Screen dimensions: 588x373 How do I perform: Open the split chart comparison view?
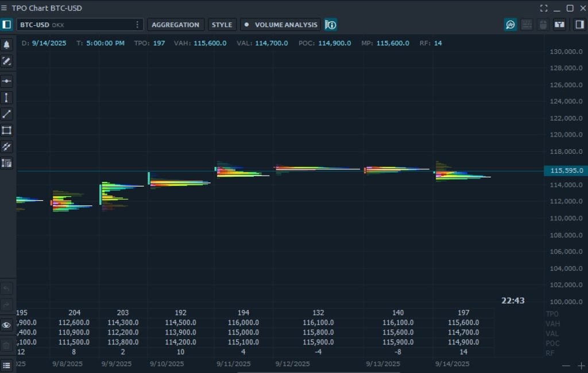[559, 25]
